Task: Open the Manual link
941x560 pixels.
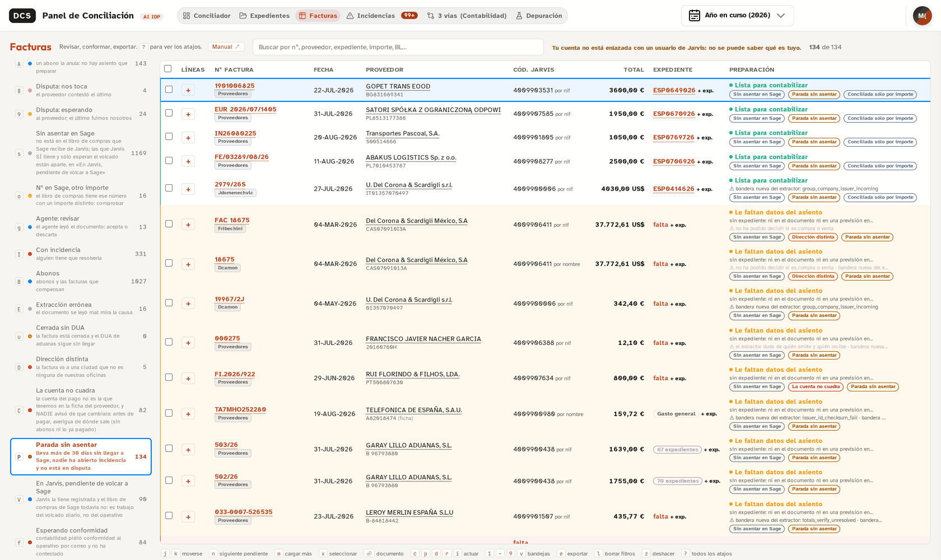Action: 226,47
